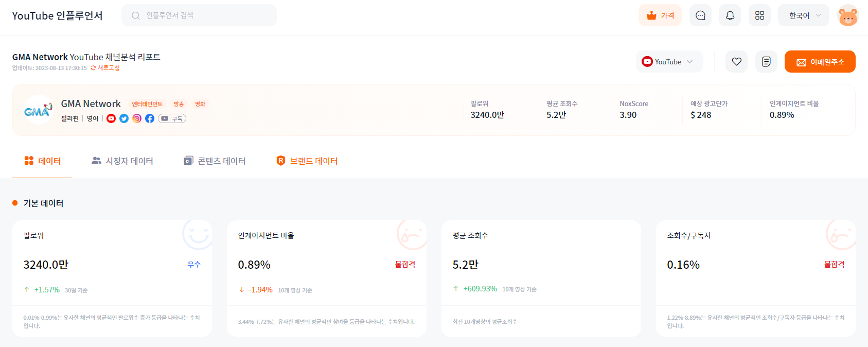The image size is (868, 347).
Task: Click the 가격 pricing button
Action: click(660, 15)
